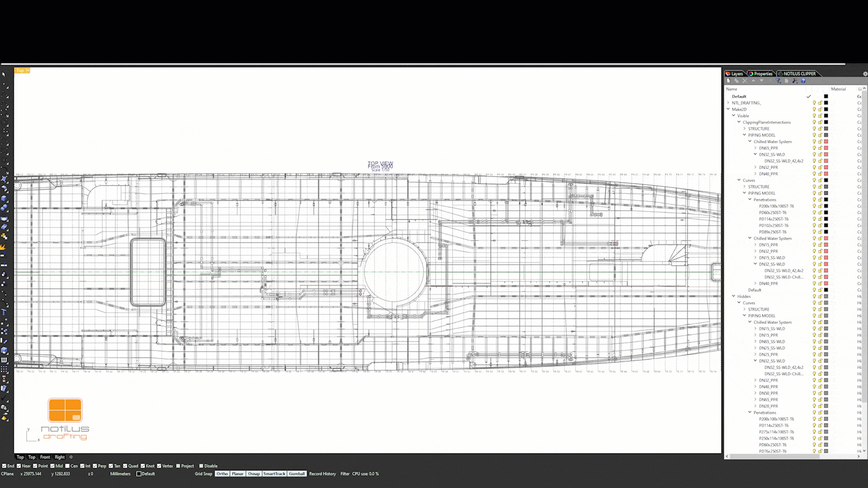Viewport: 868px width, 488px height.
Task: Click the layer filter funnel icon
Action: (778, 81)
